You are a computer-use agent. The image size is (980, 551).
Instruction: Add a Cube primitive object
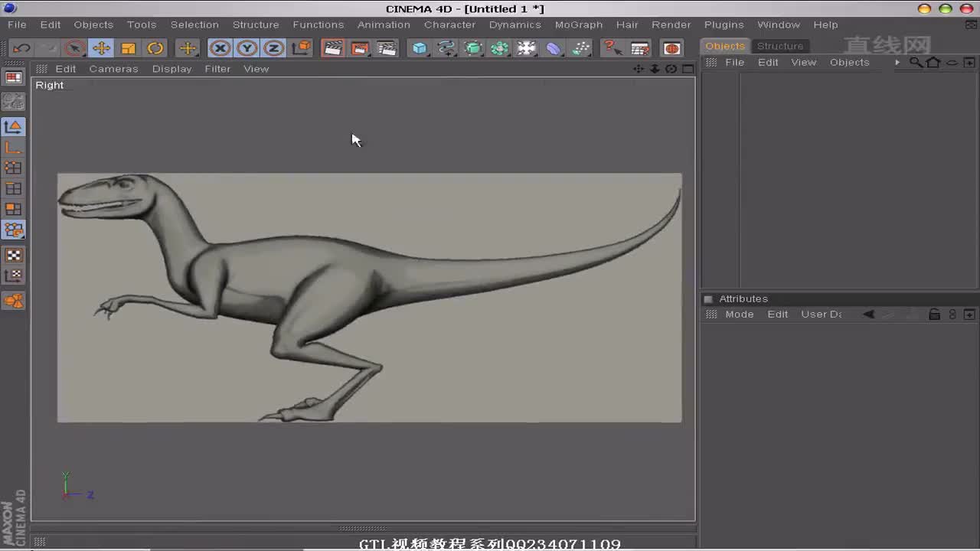coord(419,48)
